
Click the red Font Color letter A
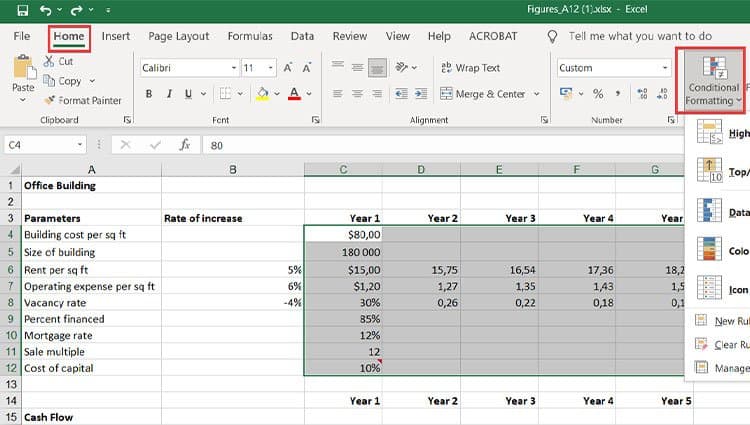point(294,94)
